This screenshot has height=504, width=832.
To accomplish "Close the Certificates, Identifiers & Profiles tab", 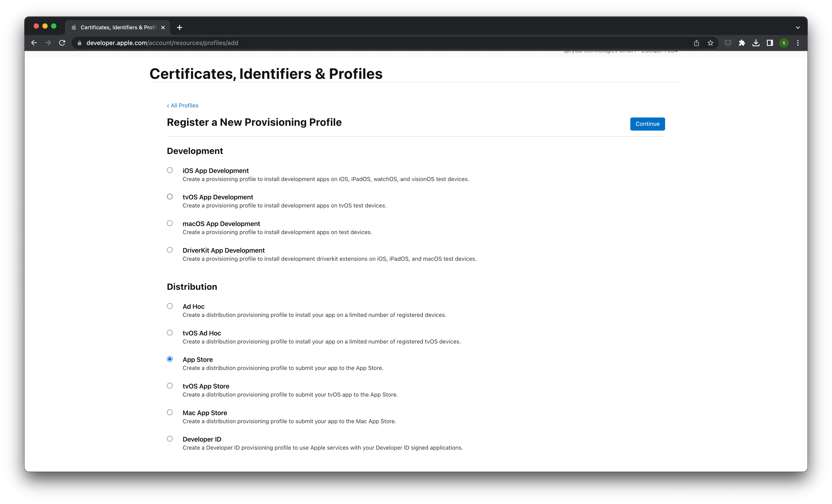I will pos(163,27).
